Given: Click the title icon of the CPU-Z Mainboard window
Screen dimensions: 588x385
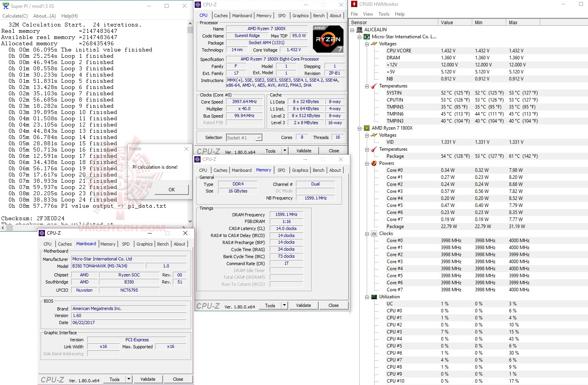Looking at the screenshot, I should click(x=42, y=233).
